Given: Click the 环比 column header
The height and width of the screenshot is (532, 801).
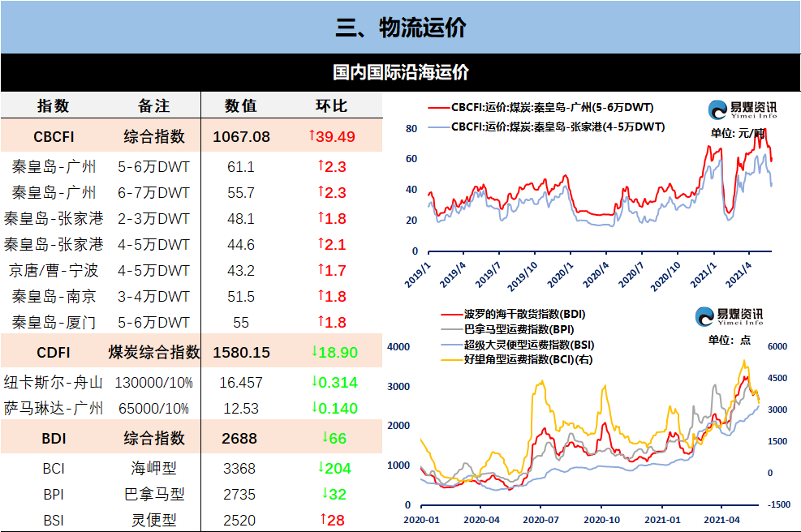Looking at the screenshot, I should point(331,105).
